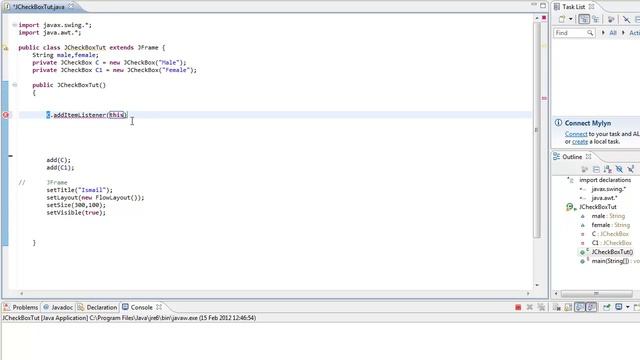Maximize the editor area
Image resolution: width=640 pixels, height=360 pixels.
coord(543,5)
